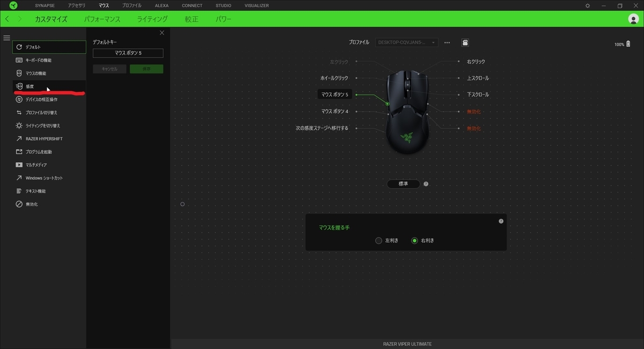Choose 左利き radio button

coord(379,241)
